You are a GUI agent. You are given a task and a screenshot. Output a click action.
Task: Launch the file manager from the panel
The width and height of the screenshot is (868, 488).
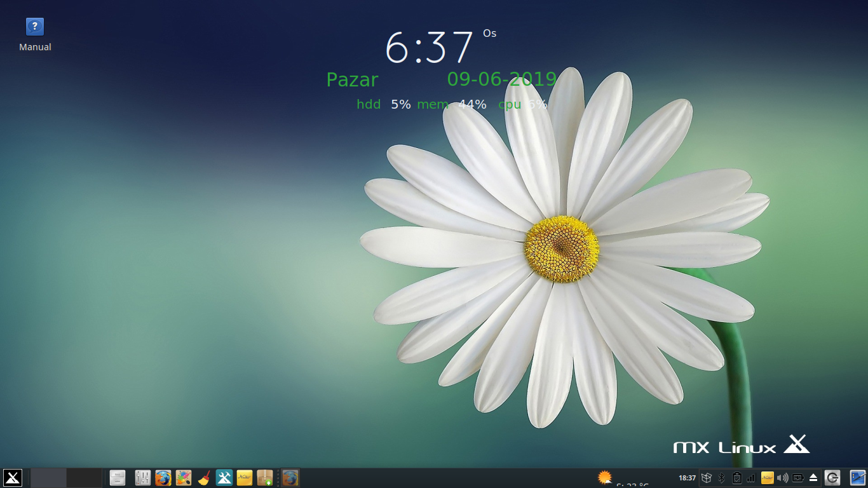click(118, 478)
